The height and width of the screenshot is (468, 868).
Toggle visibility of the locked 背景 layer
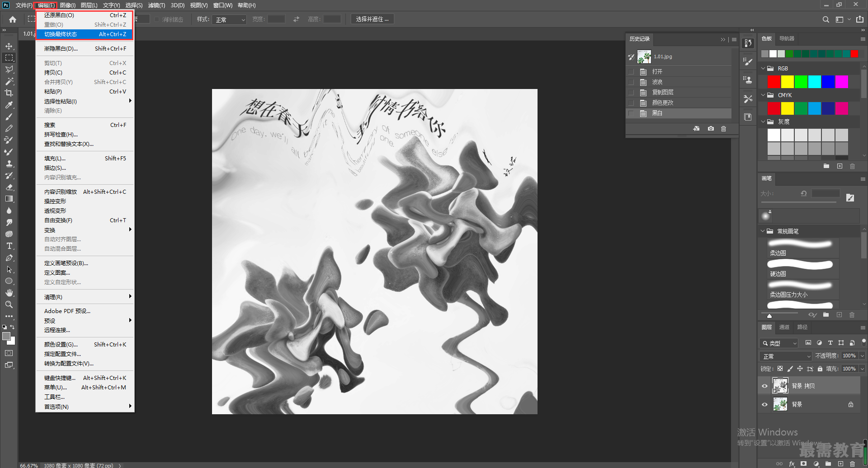tap(764, 404)
